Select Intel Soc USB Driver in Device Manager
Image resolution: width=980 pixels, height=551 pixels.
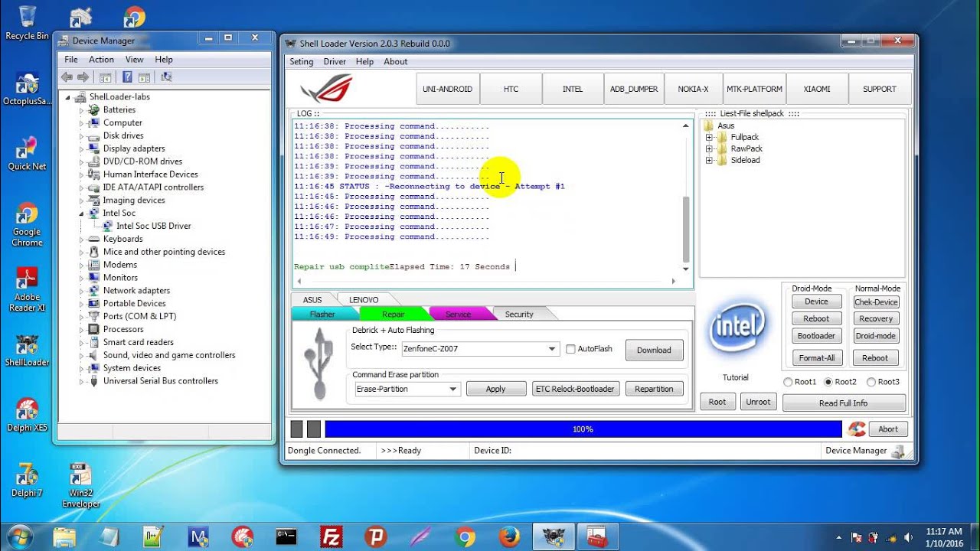coord(154,227)
